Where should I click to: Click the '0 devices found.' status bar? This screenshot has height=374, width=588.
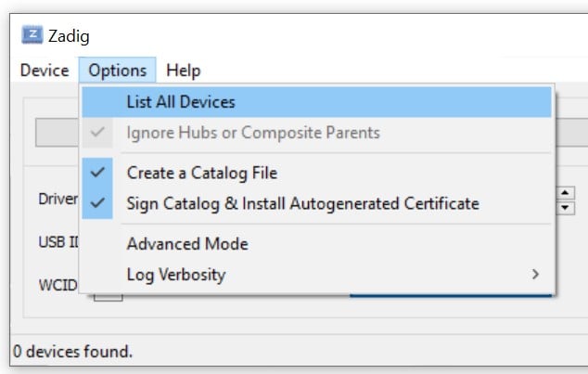72,352
